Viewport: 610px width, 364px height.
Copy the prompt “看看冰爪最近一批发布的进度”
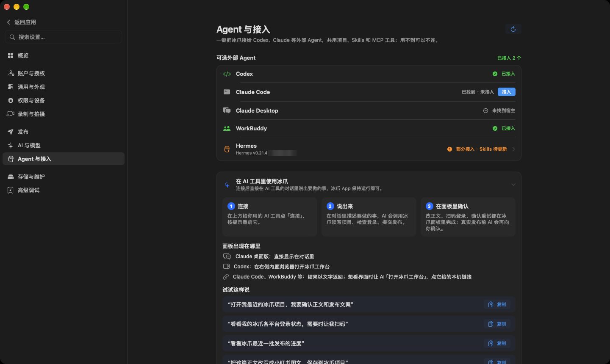pyautogui.click(x=497, y=343)
